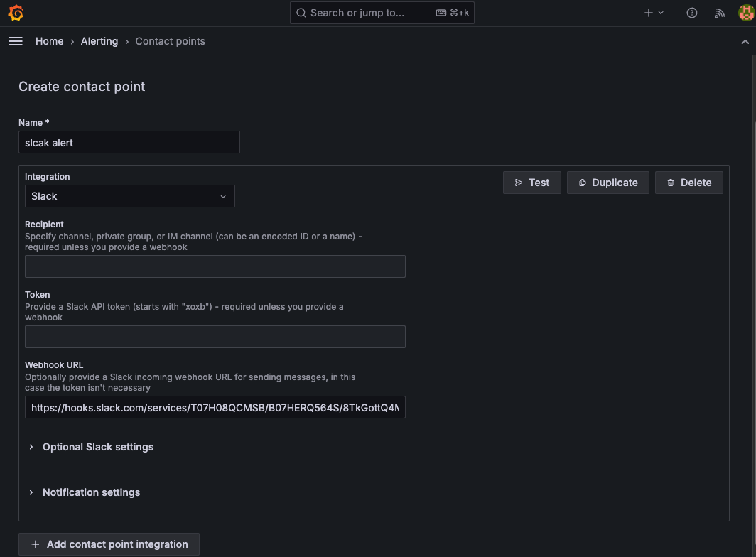Expand Notification settings section
756x557 pixels.
click(91, 492)
